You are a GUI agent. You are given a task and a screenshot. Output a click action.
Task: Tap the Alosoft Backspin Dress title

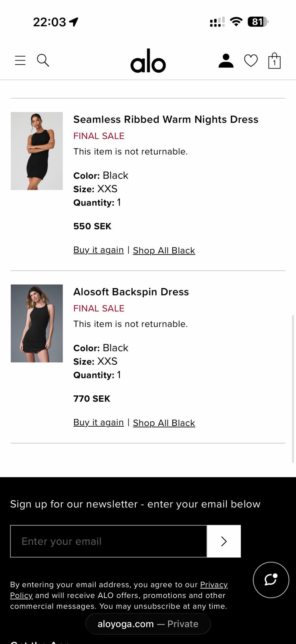click(131, 292)
